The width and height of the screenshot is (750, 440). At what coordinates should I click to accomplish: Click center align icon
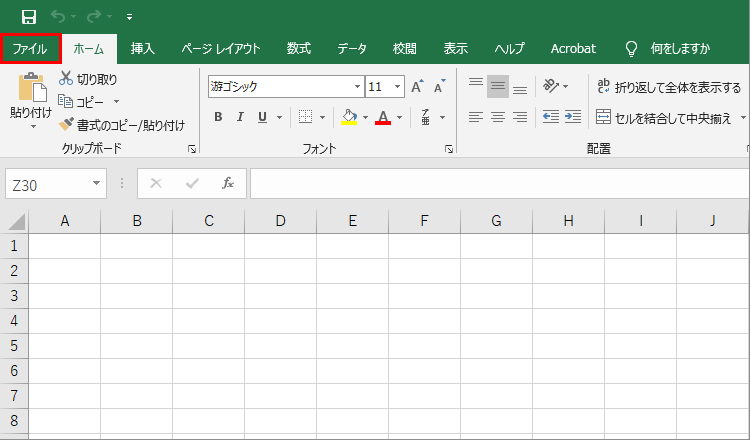498,117
